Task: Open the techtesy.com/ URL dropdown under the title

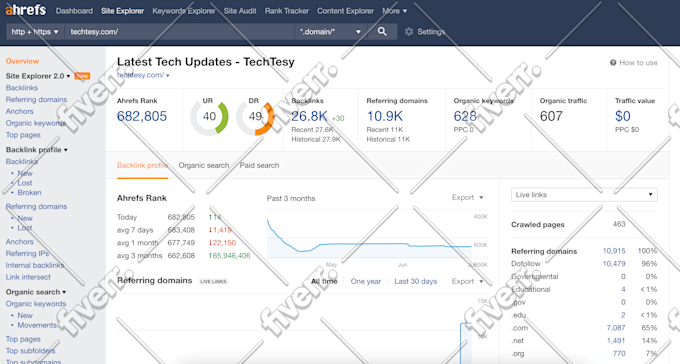Action: [x=143, y=75]
